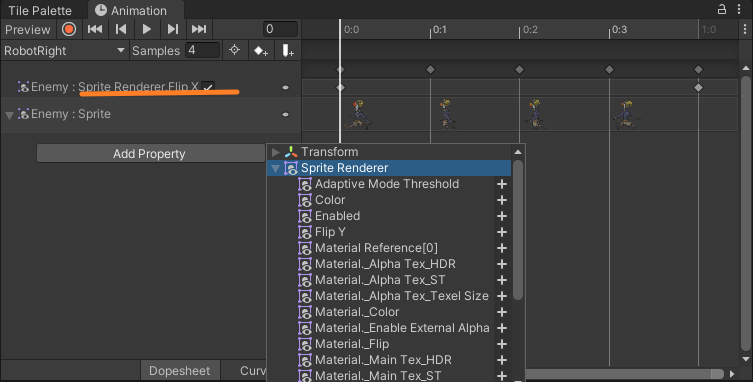
Task: Open Enemy Sprite property options dot
Action: pos(285,114)
